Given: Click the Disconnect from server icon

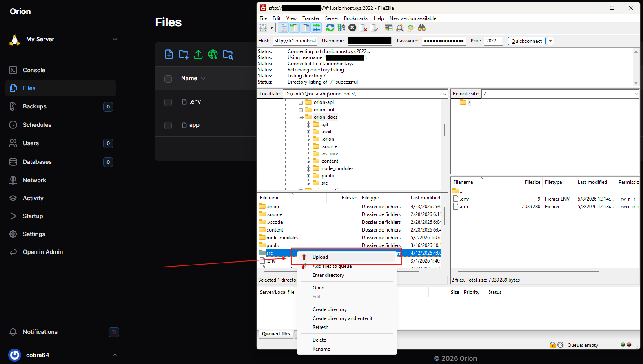Looking at the screenshot, I should click(364, 28).
